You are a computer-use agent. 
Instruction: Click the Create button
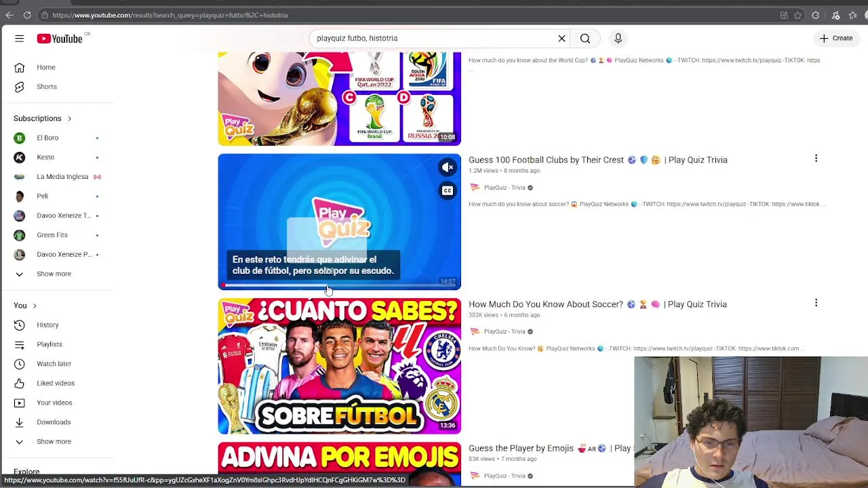click(x=836, y=39)
